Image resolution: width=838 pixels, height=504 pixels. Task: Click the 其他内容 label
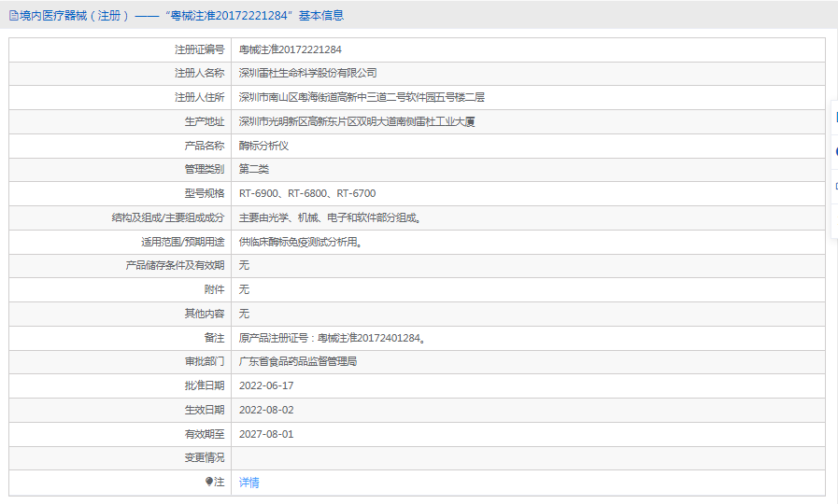tap(205, 314)
